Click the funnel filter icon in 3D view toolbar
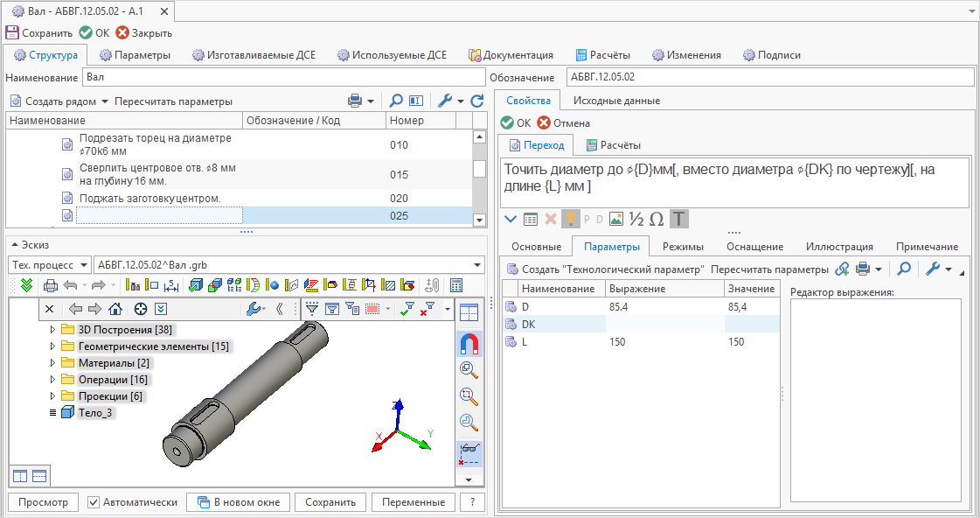Image resolution: width=980 pixels, height=518 pixels. (312, 308)
